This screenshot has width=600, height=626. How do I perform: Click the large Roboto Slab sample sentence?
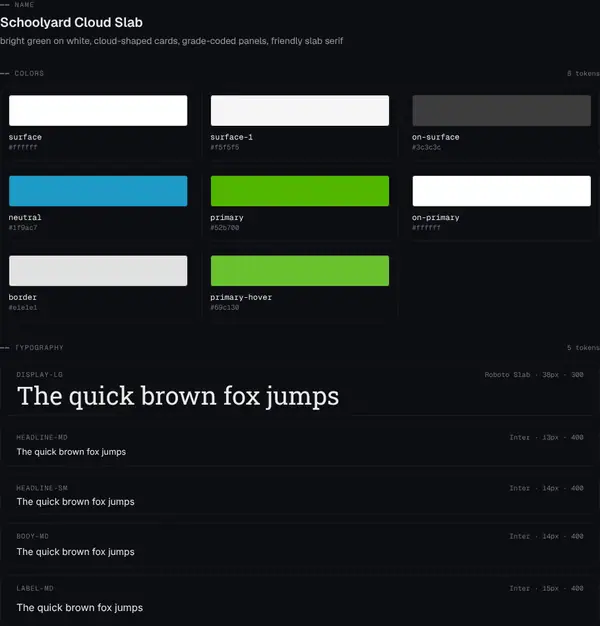178,397
